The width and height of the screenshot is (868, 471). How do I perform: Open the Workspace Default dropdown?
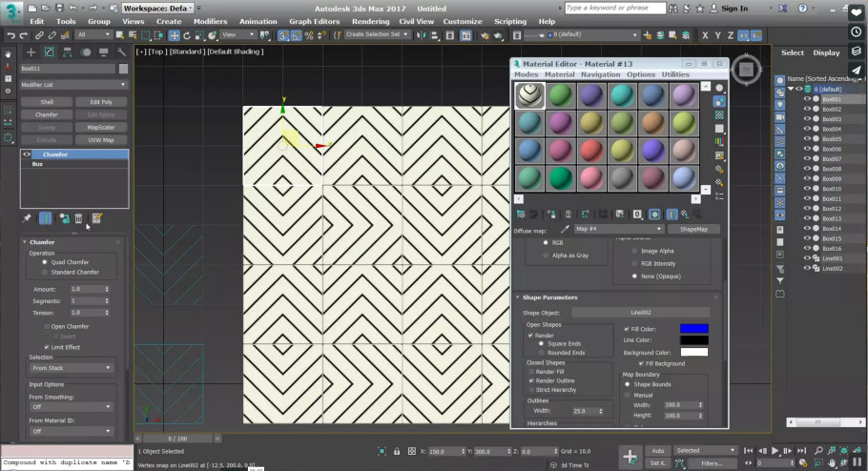click(x=157, y=9)
